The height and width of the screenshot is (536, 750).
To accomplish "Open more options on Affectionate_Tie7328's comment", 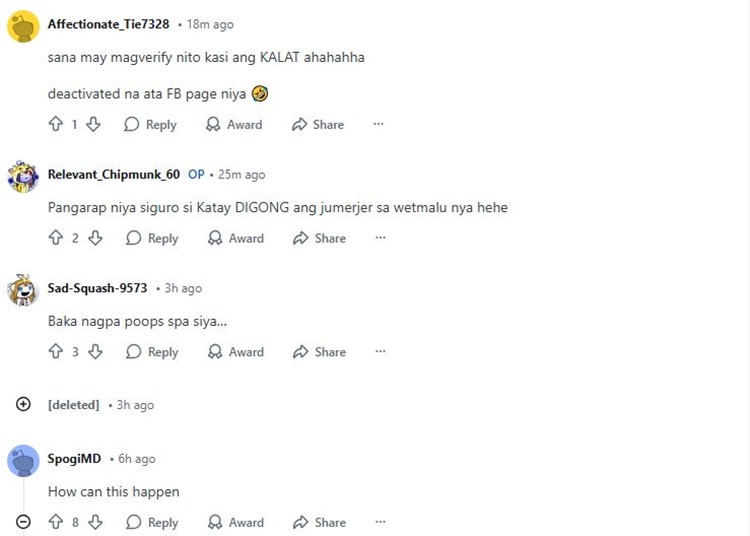I will (378, 124).
